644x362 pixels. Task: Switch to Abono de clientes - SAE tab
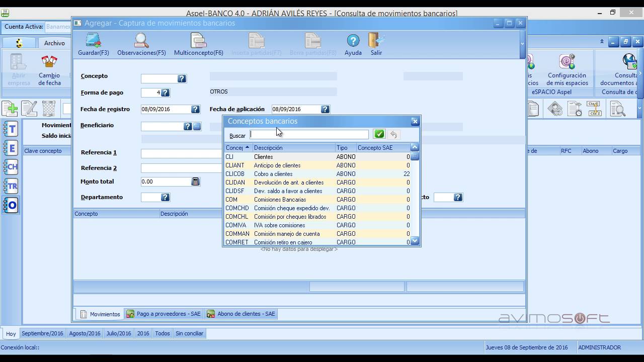pos(241,314)
